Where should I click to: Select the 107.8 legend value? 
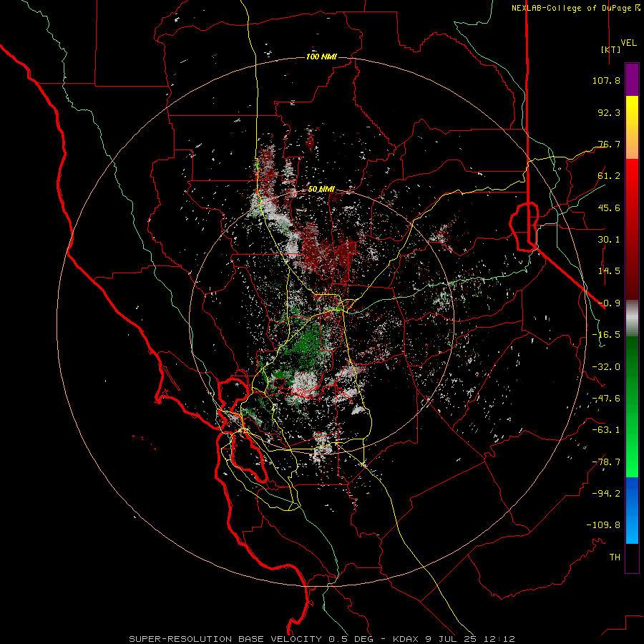606,80
